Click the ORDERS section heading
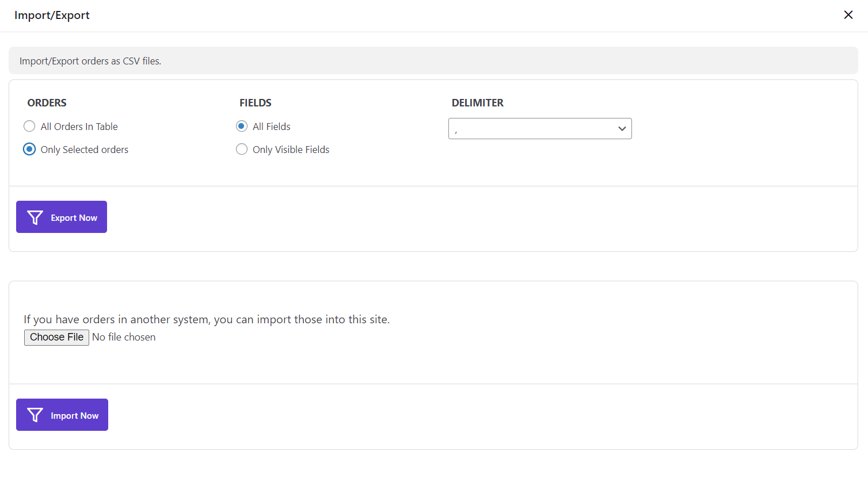This screenshot has width=868, height=482. [x=47, y=103]
